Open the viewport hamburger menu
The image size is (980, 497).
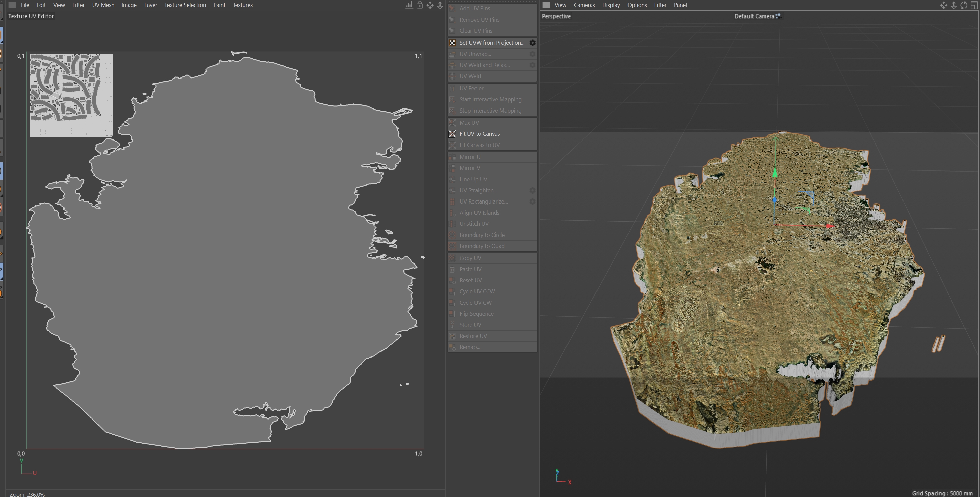click(546, 5)
